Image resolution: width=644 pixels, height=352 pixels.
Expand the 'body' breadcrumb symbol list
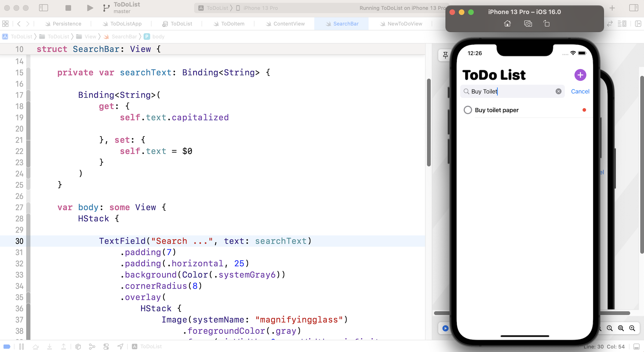[158, 37]
